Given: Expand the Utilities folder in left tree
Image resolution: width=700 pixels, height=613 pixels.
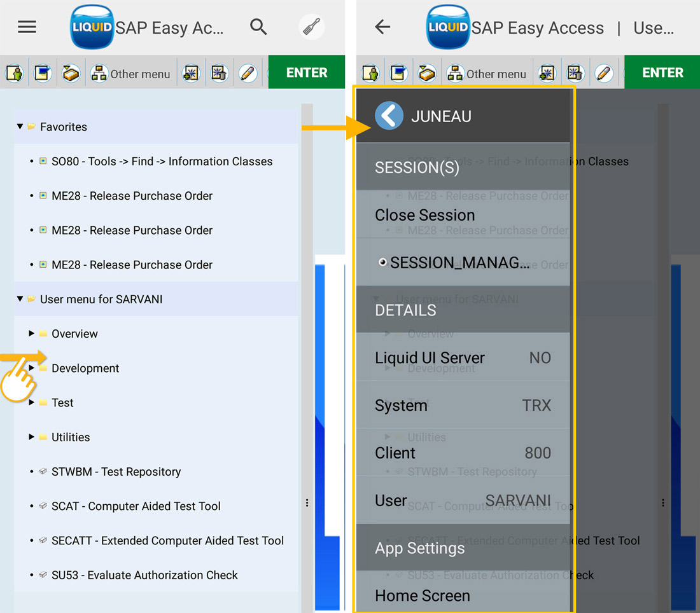Looking at the screenshot, I should pos(32,437).
